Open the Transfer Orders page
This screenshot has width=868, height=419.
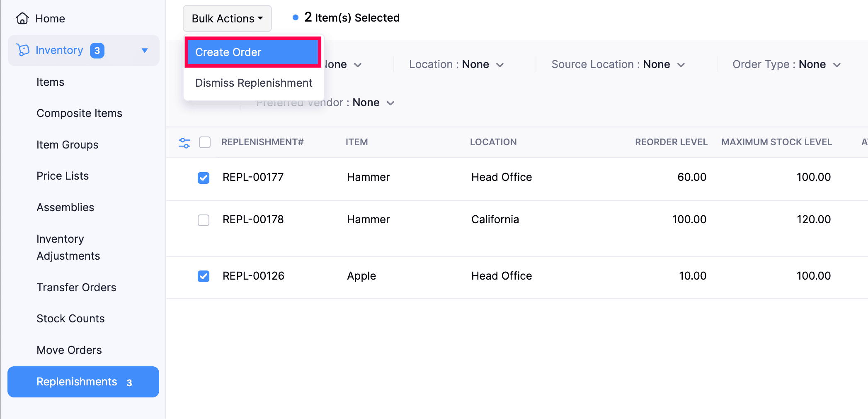click(x=76, y=287)
